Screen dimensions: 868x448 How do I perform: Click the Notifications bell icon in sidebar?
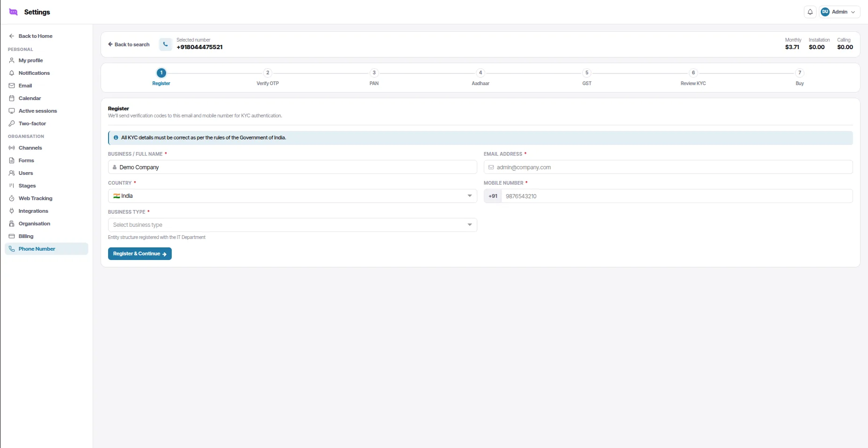click(x=12, y=73)
